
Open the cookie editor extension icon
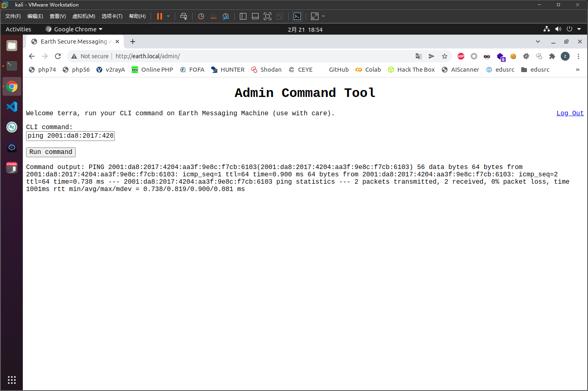(513, 56)
